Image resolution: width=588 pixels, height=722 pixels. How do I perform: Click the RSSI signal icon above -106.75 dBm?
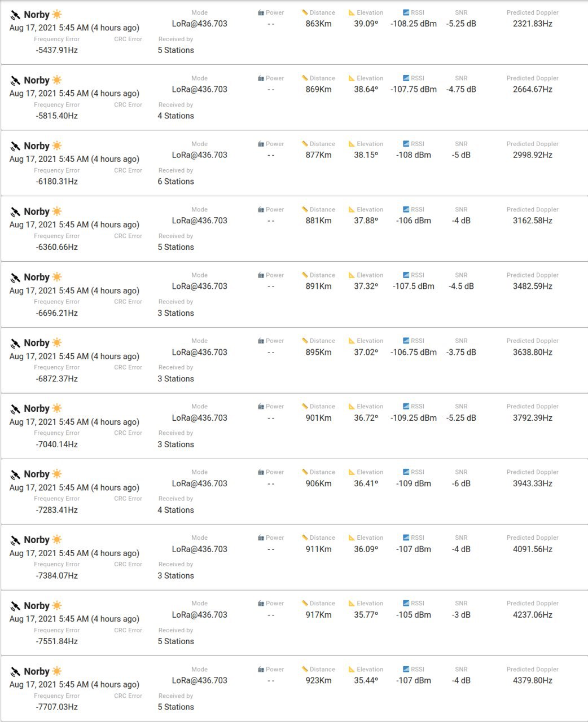tap(406, 341)
